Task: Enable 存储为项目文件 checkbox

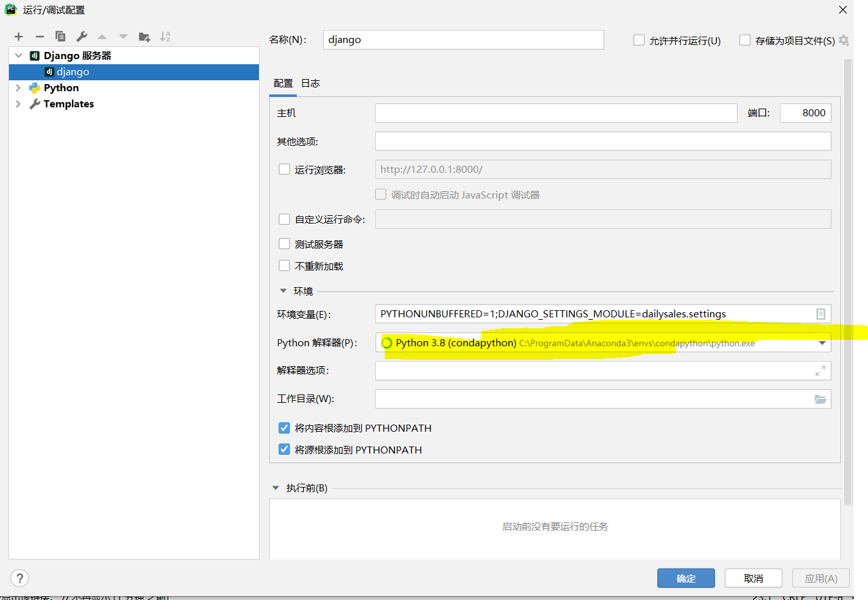Action: tap(745, 40)
